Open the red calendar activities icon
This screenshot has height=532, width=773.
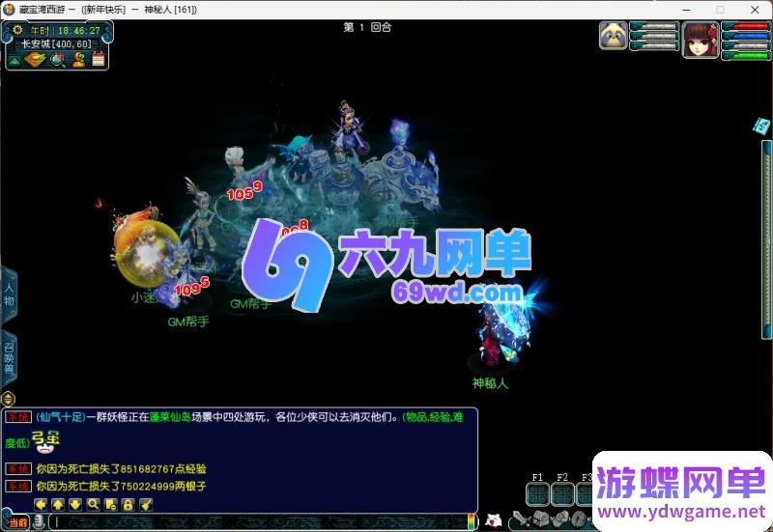[99, 59]
